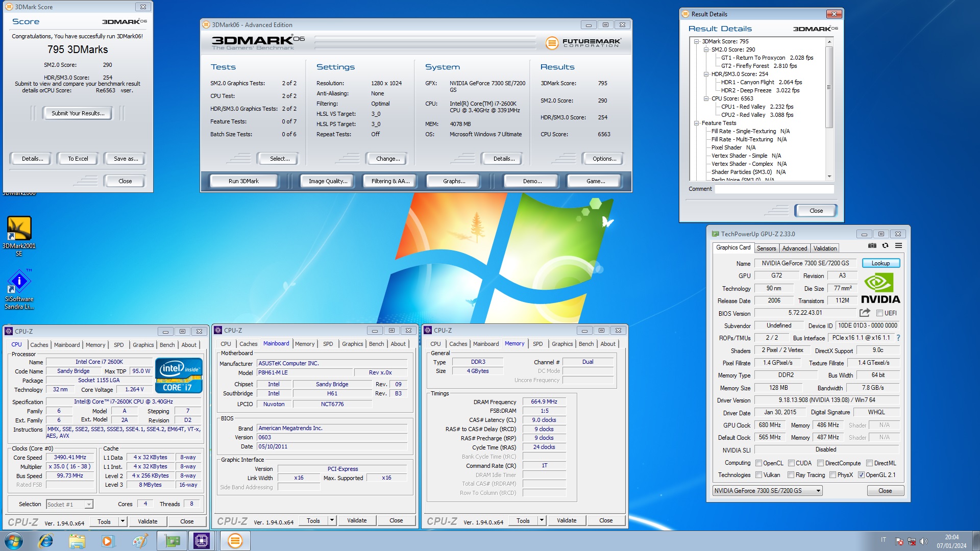Open Tools dropdown arrow in CPU-Z Mainboard window
980x551 pixels.
point(332,520)
